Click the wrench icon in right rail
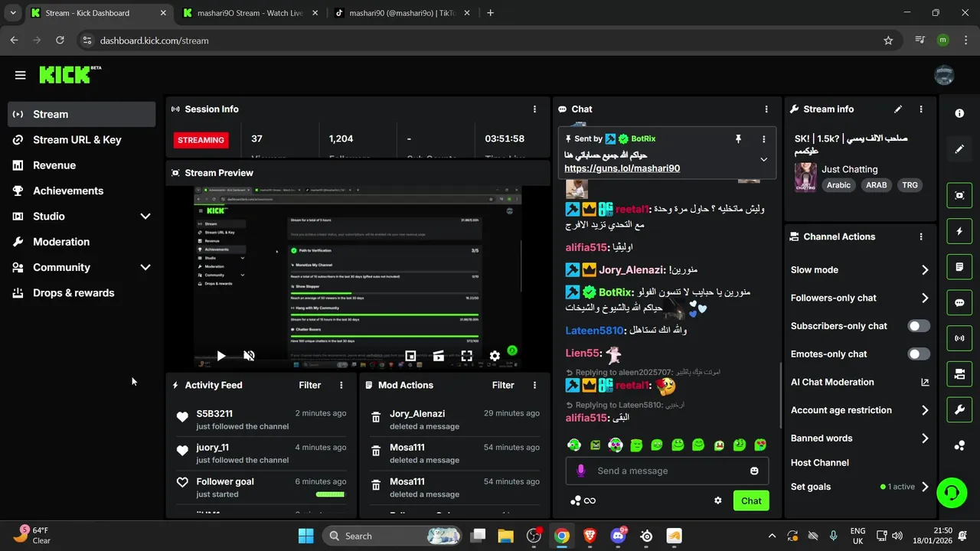This screenshot has height=551, width=980. click(x=959, y=409)
